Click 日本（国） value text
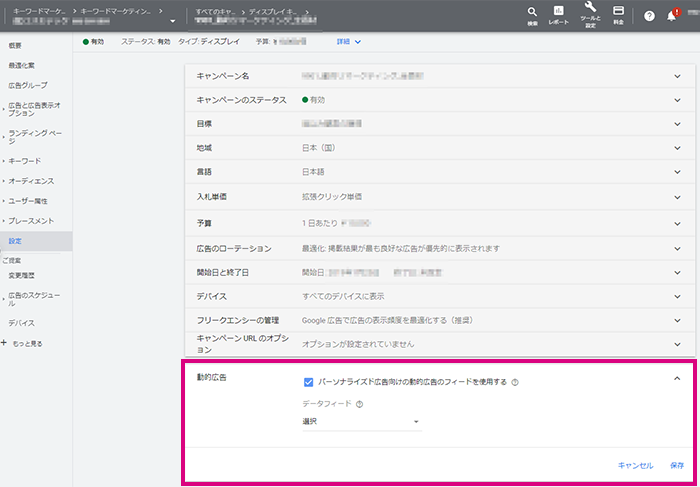Image resolution: width=700 pixels, height=487 pixels. [318, 148]
